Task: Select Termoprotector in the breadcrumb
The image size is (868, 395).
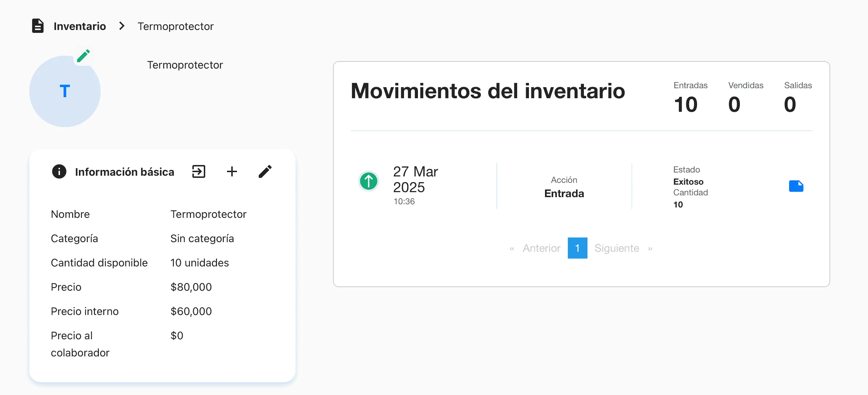Action: click(176, 26)
